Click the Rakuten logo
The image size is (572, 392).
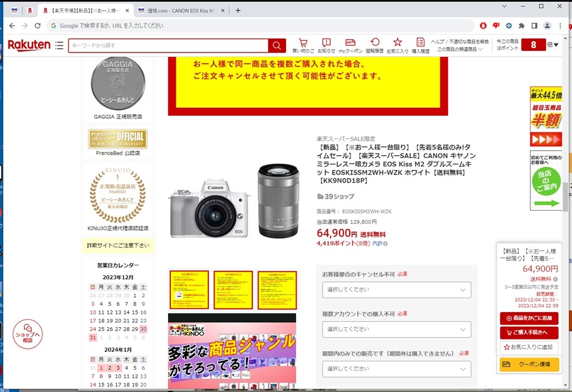29,45
